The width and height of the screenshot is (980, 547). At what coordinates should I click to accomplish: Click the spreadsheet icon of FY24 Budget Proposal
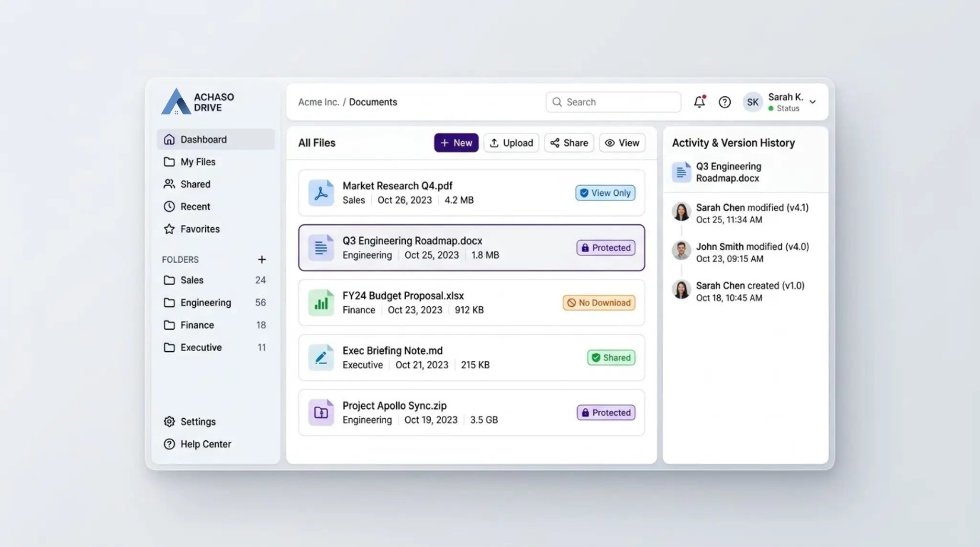[321, 303]
